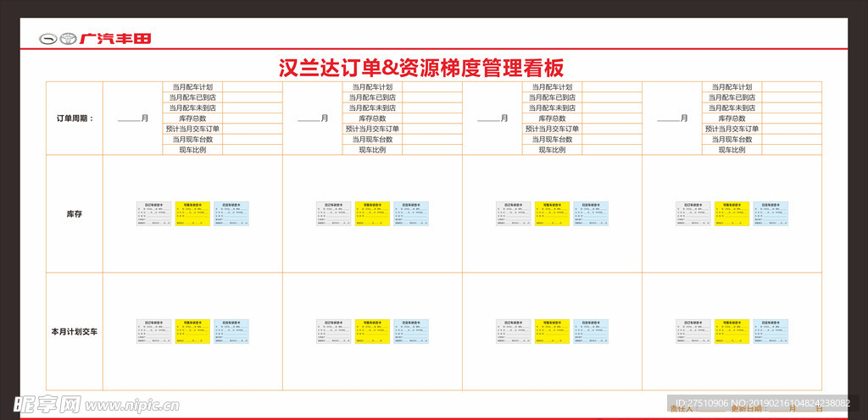Click yellow status card in 库存 row, first column
This screenshot has width=868, height=420.
point(192,213)
